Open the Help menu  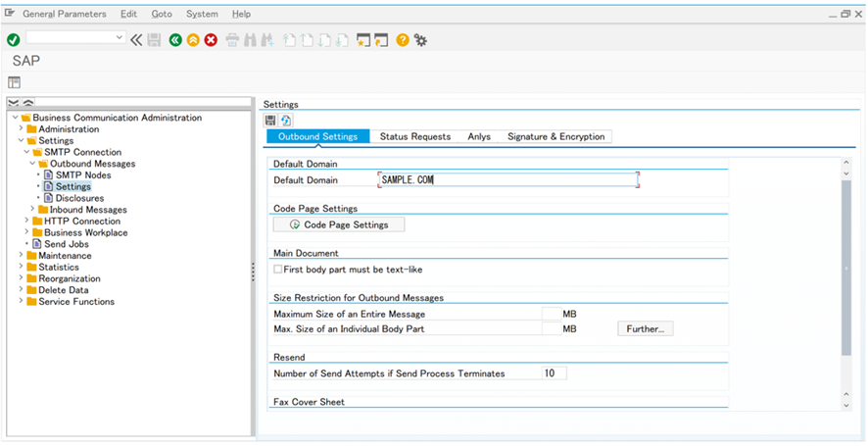(241, 14)
